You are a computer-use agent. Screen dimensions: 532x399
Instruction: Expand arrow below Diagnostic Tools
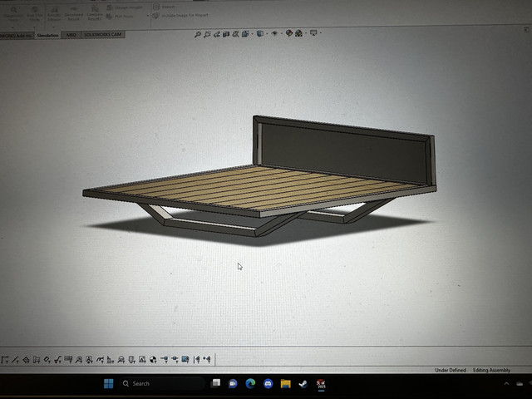[x=13, y=27]
